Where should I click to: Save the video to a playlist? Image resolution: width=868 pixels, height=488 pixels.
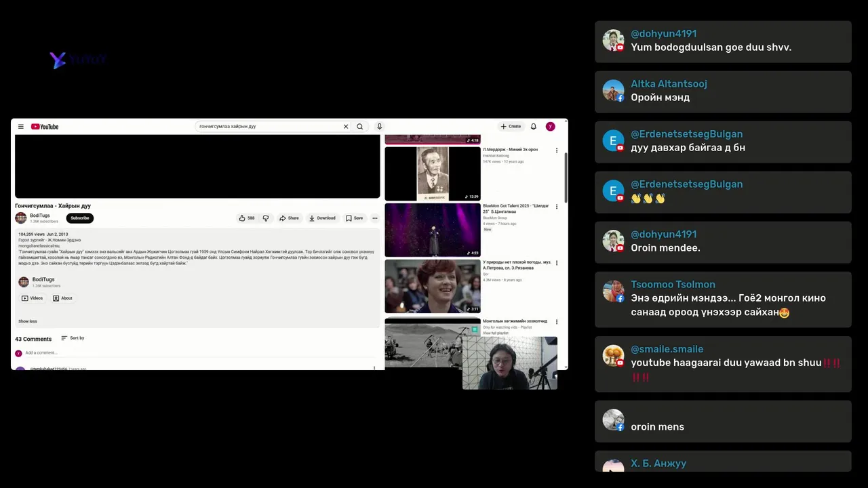point(355,218)
